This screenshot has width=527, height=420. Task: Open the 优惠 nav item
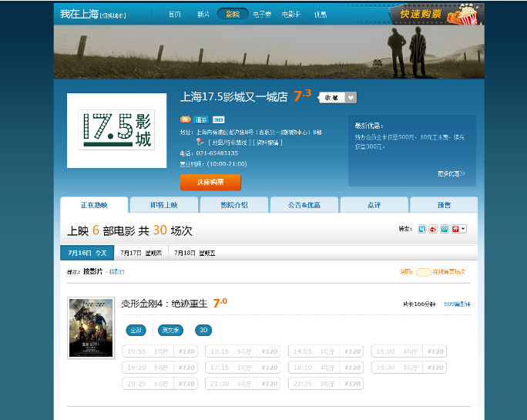point(321,15)
